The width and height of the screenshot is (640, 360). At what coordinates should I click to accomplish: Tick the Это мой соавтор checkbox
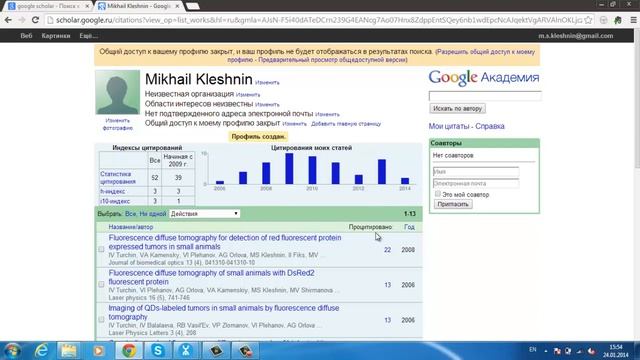(438, 194)
